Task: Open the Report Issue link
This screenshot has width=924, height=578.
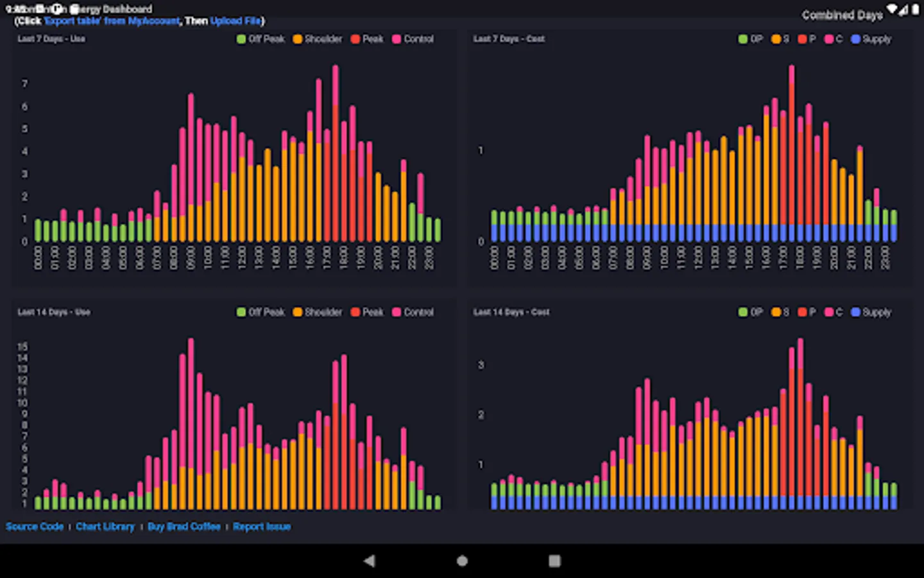Action: tap(262, 527)
